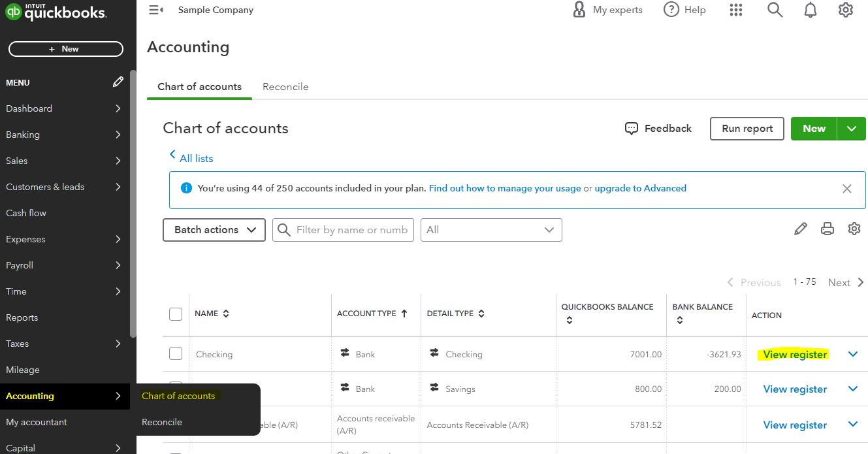Expand the Banking submenu arrow
868x454 pixels.
click(118, 135)
